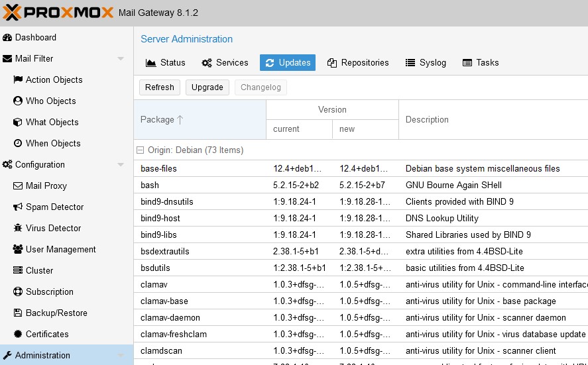Click the Syslog tab list icon
588x365 pixels.
410,62
